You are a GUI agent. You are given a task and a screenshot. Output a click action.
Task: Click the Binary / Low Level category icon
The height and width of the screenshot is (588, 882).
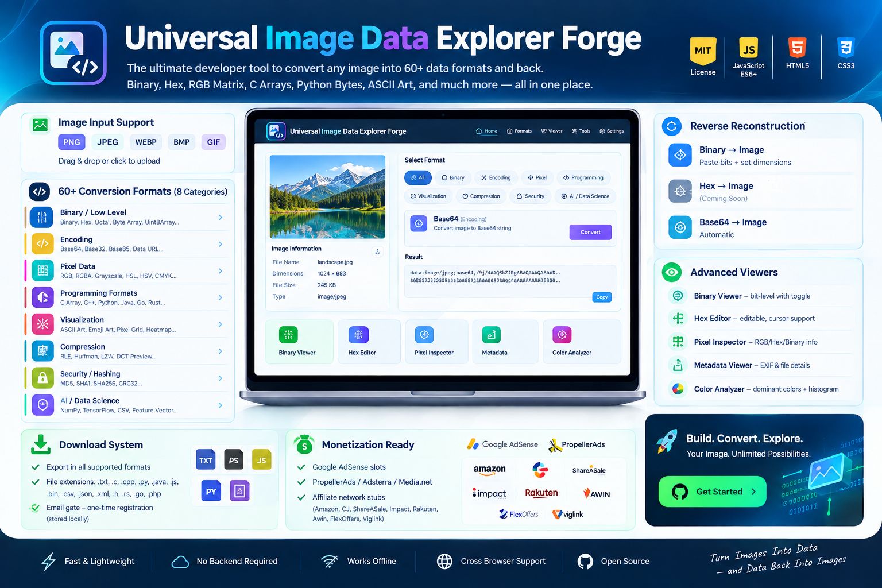[x=42, y=217]
